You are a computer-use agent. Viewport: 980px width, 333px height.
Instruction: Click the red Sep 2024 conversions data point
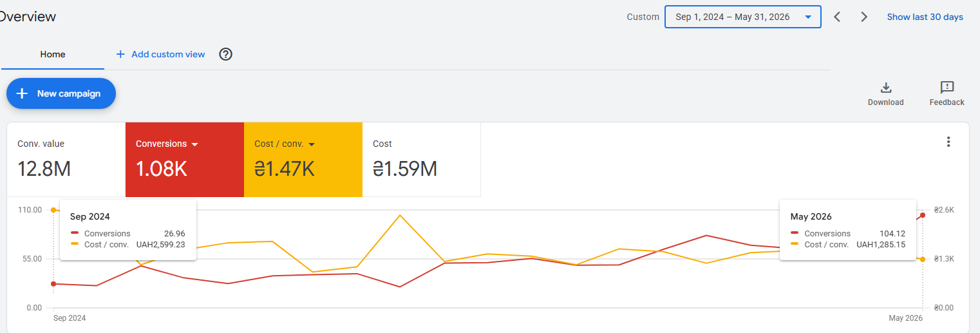[53, 283]
